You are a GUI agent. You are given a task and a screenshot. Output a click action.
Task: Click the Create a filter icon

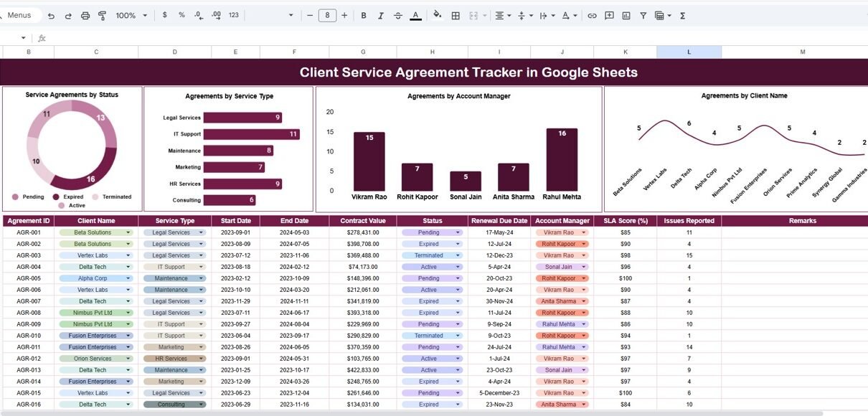(643, 15)
